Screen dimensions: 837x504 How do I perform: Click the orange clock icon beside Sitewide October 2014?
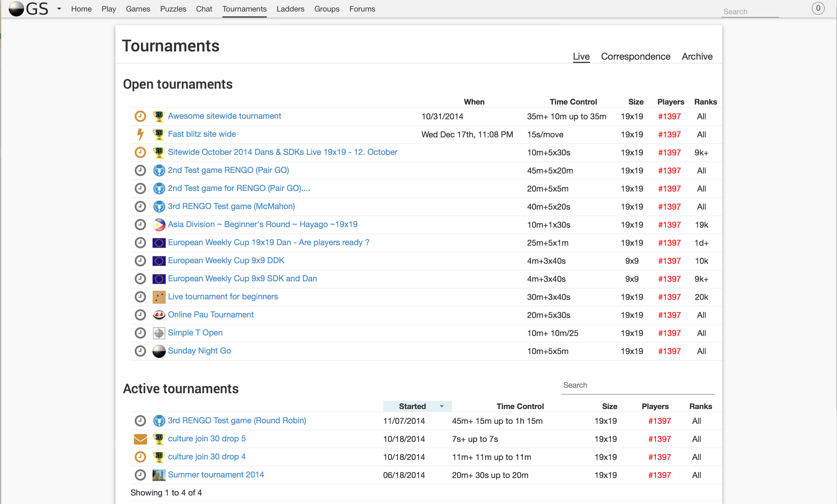pyautogui.click(x=140, y=152)
